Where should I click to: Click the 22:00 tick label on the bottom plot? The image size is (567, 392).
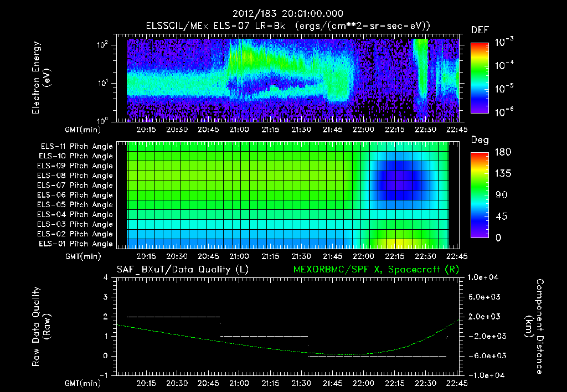[x=363, y=383]
